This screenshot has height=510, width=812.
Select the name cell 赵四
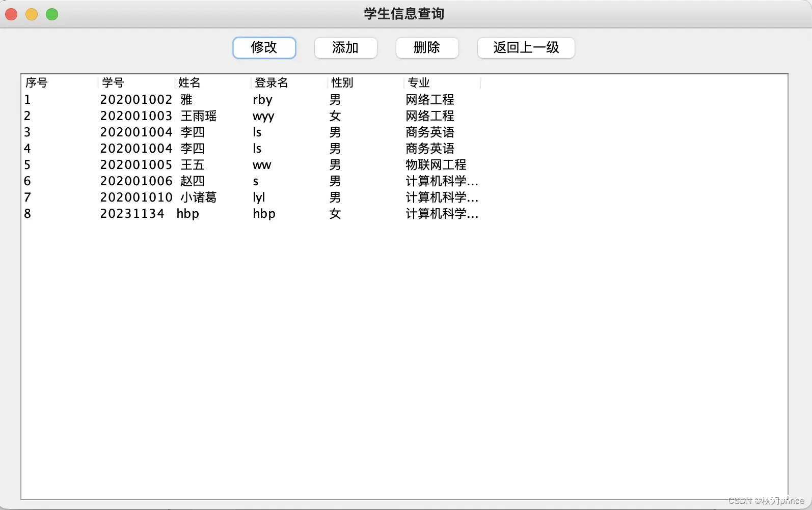tap(212, 181)
